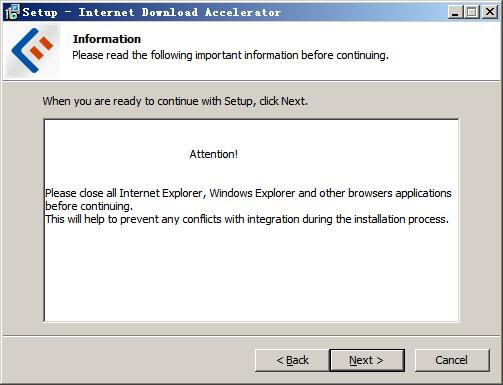Screen dimensions: 503x385
Task: Close the Setup window with X
Action: point(490,12)
